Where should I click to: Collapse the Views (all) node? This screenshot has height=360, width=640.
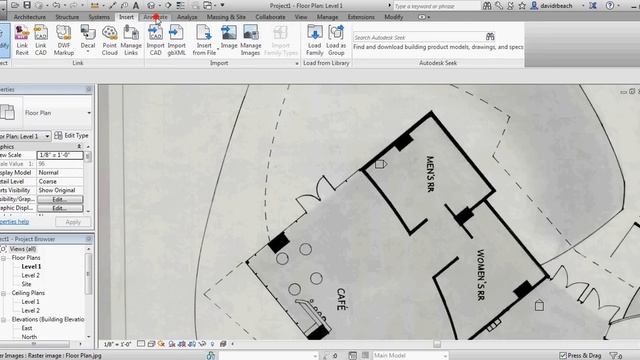coord(3,249)
